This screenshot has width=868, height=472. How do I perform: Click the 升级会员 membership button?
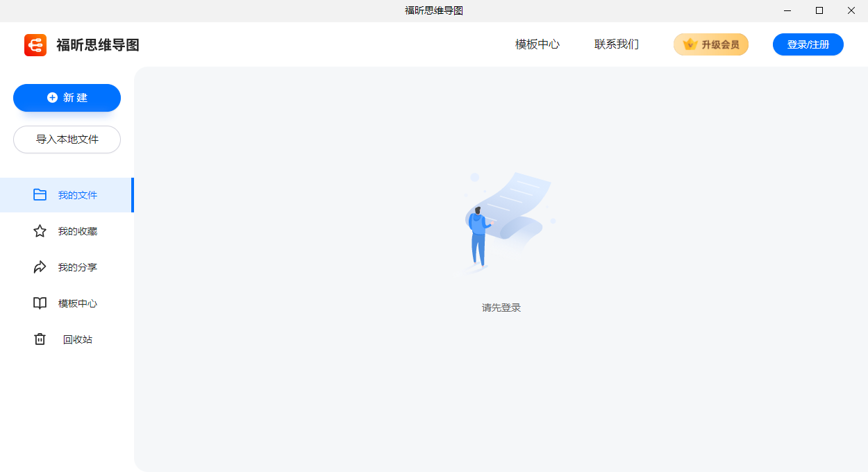pyautogui.click(x=711, y=44)
